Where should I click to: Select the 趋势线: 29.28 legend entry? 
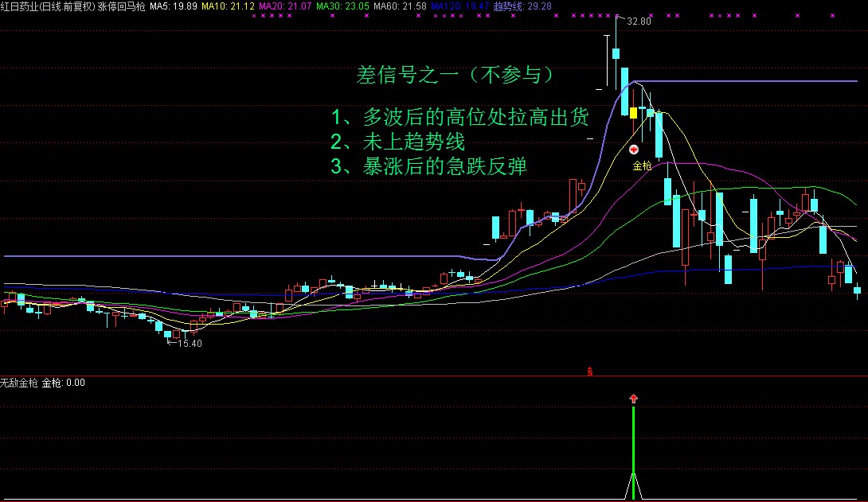[x=522, y=6]
